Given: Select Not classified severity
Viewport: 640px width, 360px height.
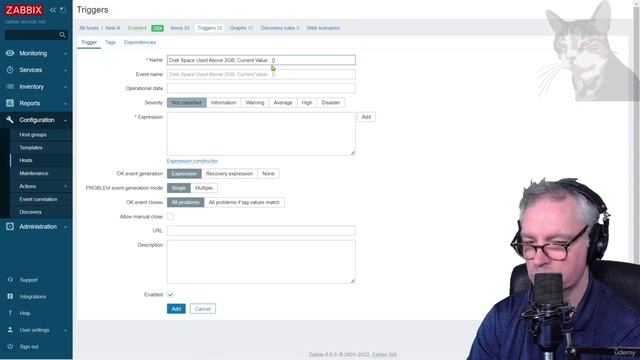Looking at the screenshot, I should coord(187,102).
